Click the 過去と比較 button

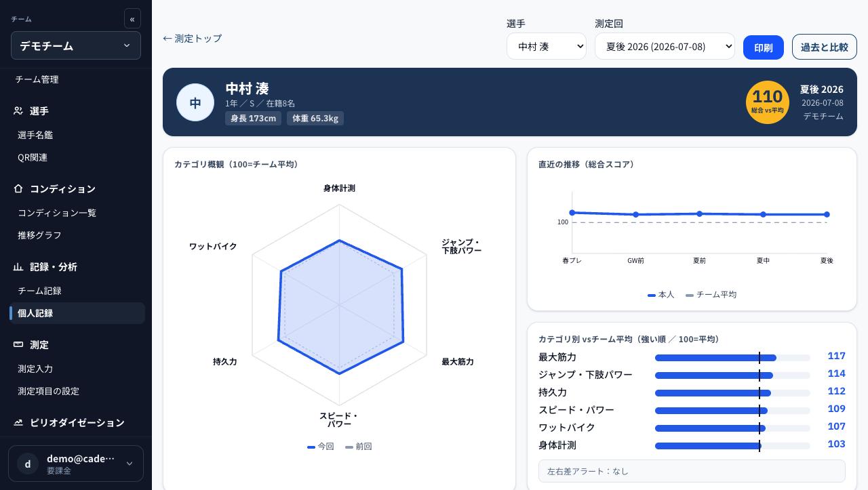click(825, 47)
